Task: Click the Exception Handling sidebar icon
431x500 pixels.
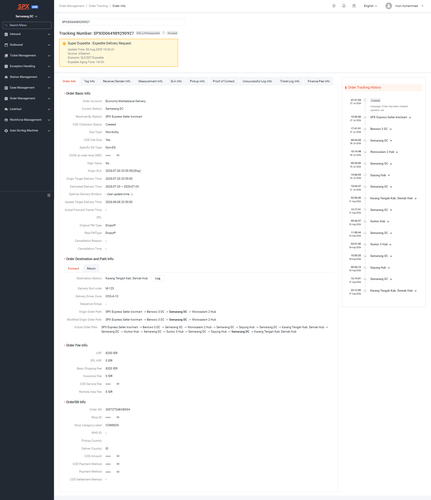Action: 6,66
